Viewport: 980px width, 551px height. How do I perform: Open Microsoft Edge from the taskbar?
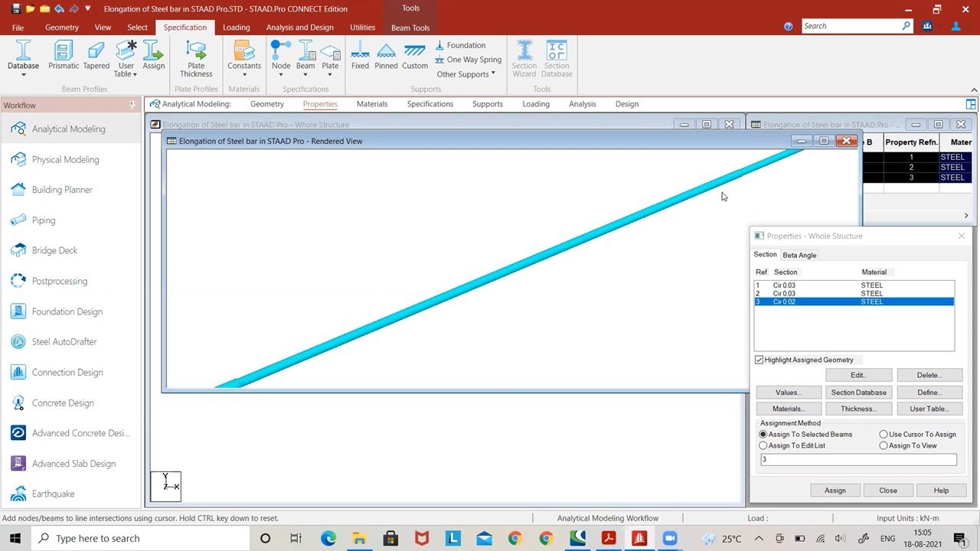[x=328, y=538]
